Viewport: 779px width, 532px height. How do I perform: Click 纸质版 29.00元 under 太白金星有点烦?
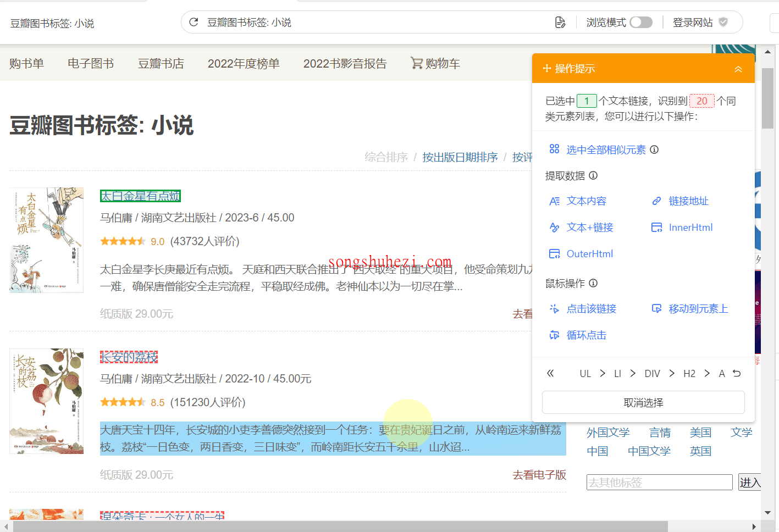pos(136,314)
